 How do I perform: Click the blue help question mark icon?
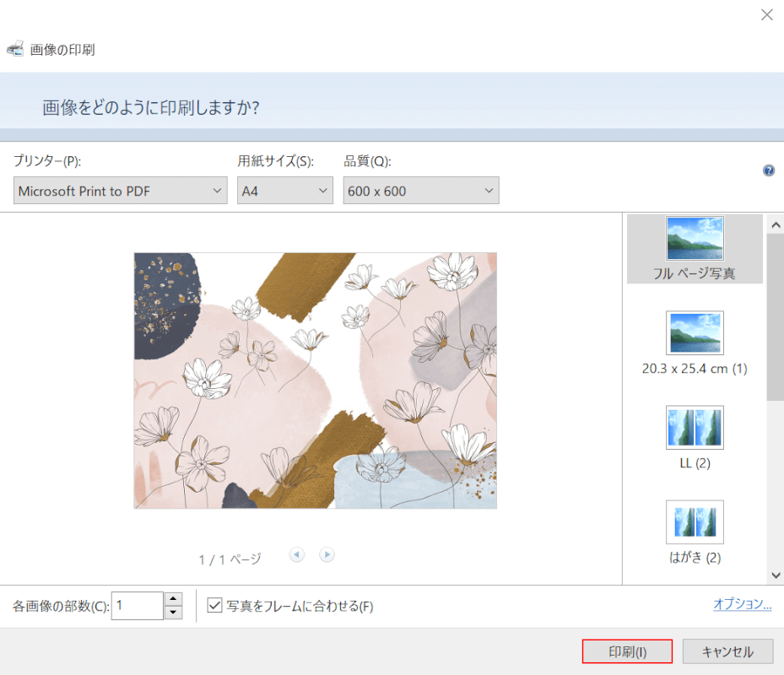pyautogui.click(x=769, y=170)
